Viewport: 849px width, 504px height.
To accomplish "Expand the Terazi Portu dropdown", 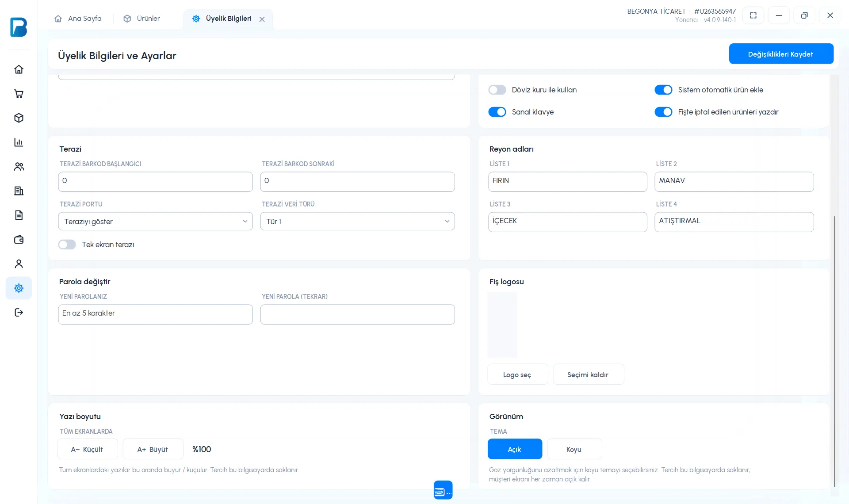I will (x=156, y=221).
